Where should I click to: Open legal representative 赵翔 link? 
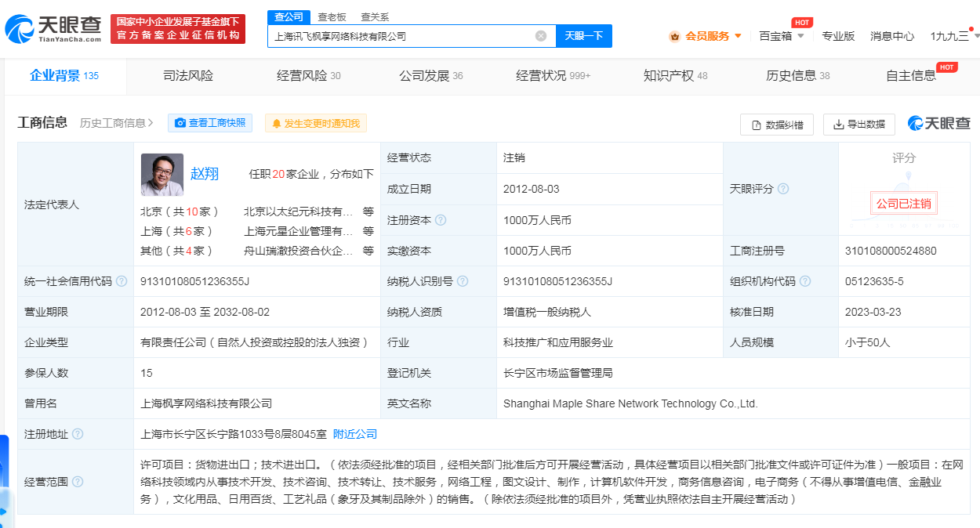[205, 174]
